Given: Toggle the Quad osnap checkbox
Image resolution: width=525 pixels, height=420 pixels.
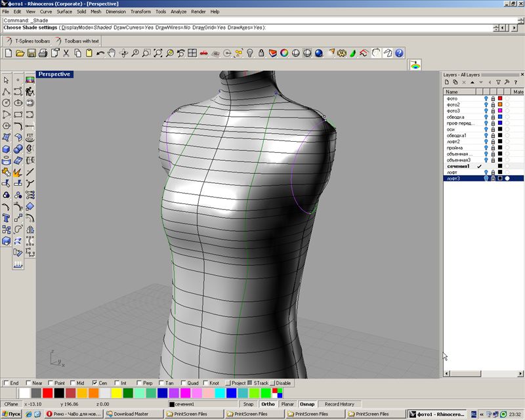Looking at the screenshot, I should click(182, 383).
